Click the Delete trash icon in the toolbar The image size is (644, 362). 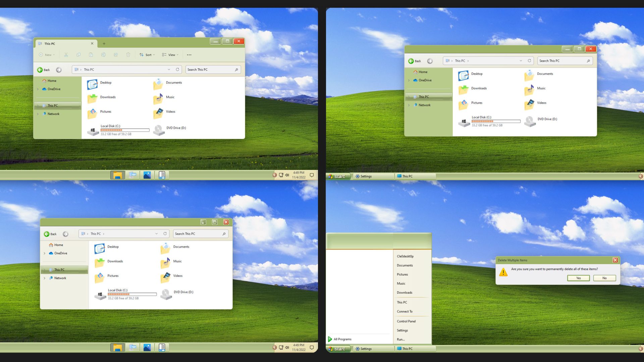128,54
